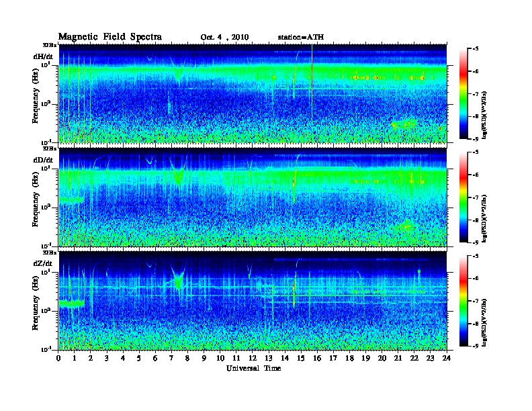Click hour 0 on the time axis

58,358
